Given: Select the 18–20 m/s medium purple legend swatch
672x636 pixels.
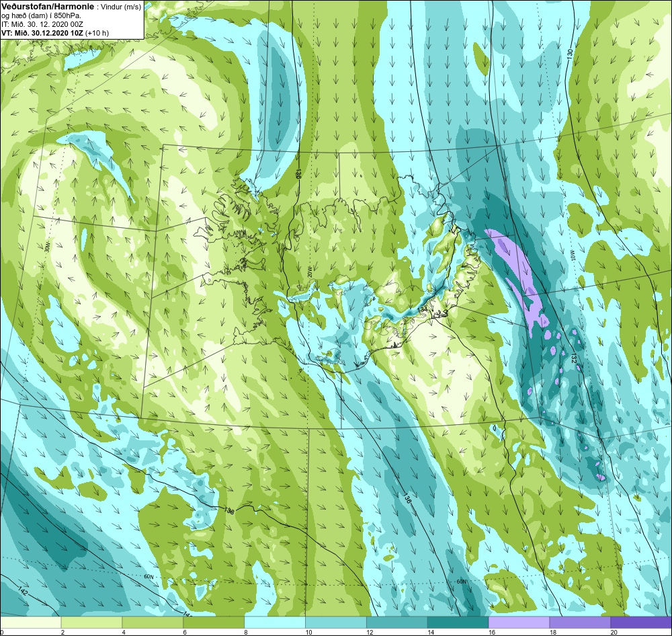Looking at the screenshot, I should pos(580,622).
